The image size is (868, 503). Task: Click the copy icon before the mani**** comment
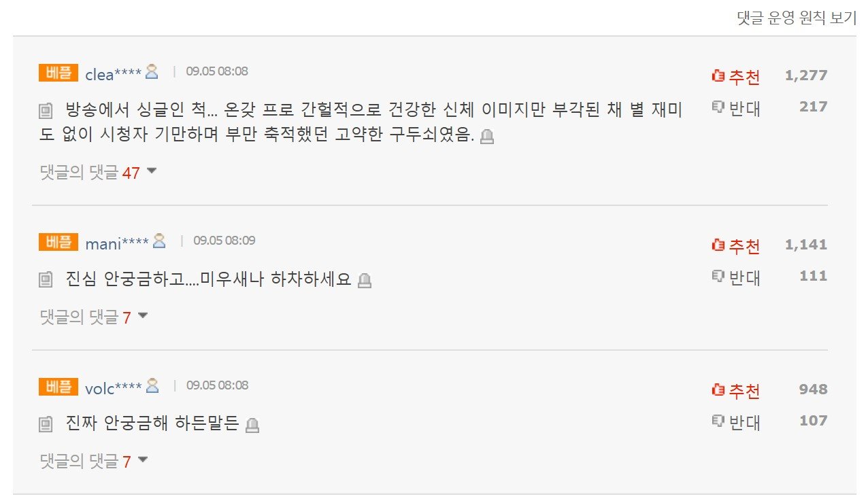(x=46, y=279)
